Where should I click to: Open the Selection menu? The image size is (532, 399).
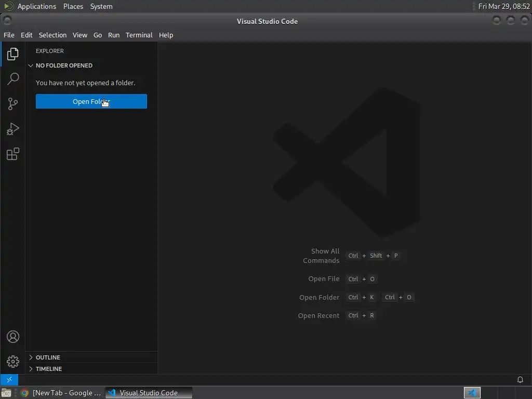pyautogui.click(x=52, y=35)
